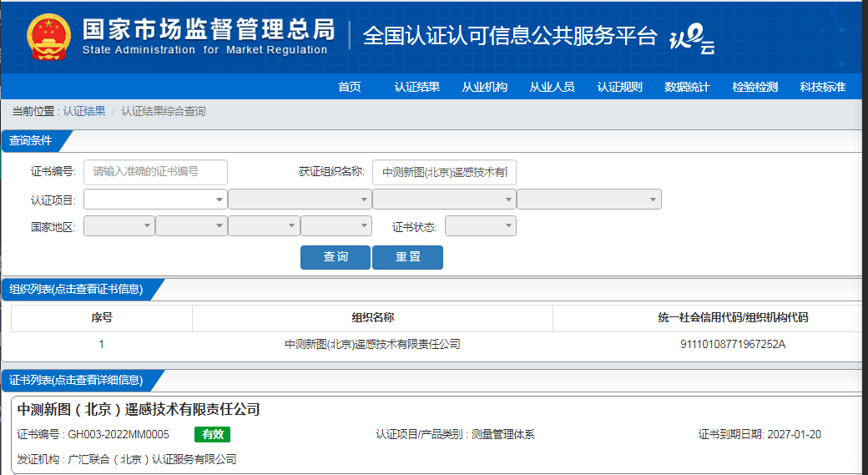
Task: Click the national emblem logo
Action: (x=48, y=37)
